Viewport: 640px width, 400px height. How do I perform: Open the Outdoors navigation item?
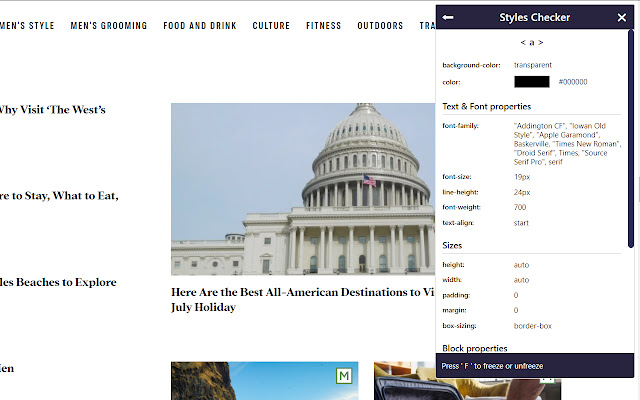click(x=380, y=26)
